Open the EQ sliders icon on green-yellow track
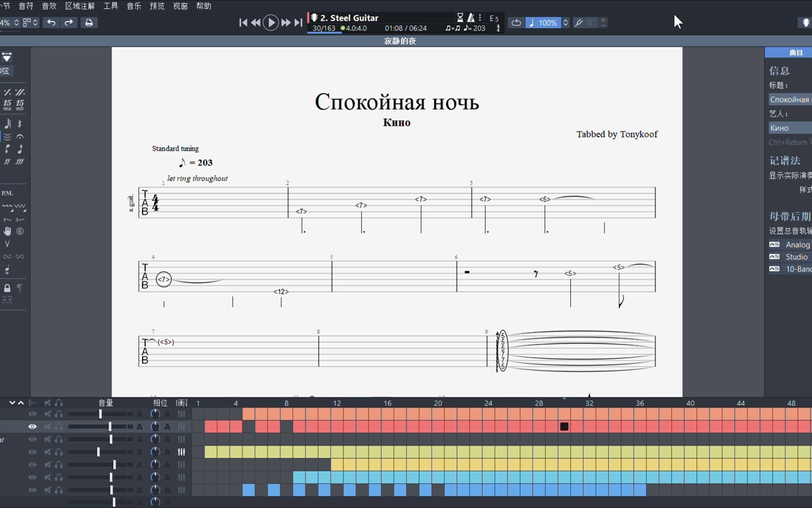Screen dimensions: 812x508 tap(182, 452)
